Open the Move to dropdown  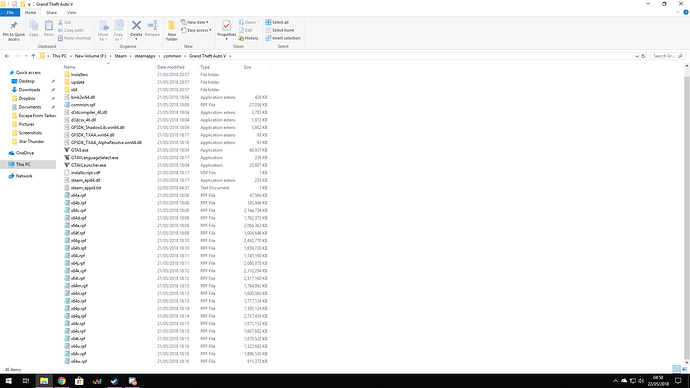(103, 30)
